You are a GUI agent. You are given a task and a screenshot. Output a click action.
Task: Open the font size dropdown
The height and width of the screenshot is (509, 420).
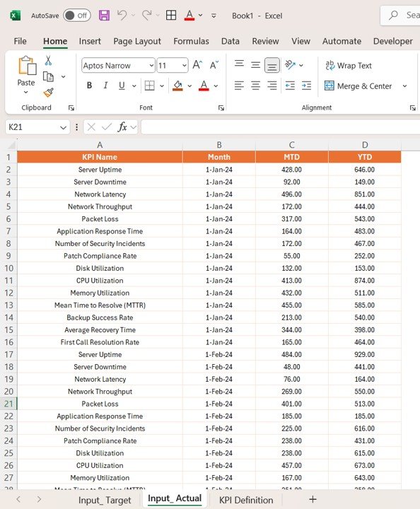185,66
